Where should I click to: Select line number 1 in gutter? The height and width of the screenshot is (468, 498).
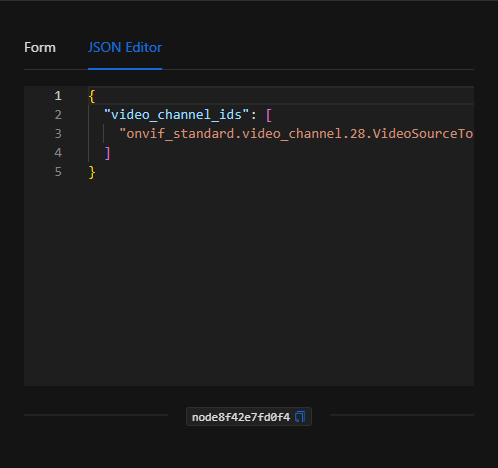coord(58,96)
